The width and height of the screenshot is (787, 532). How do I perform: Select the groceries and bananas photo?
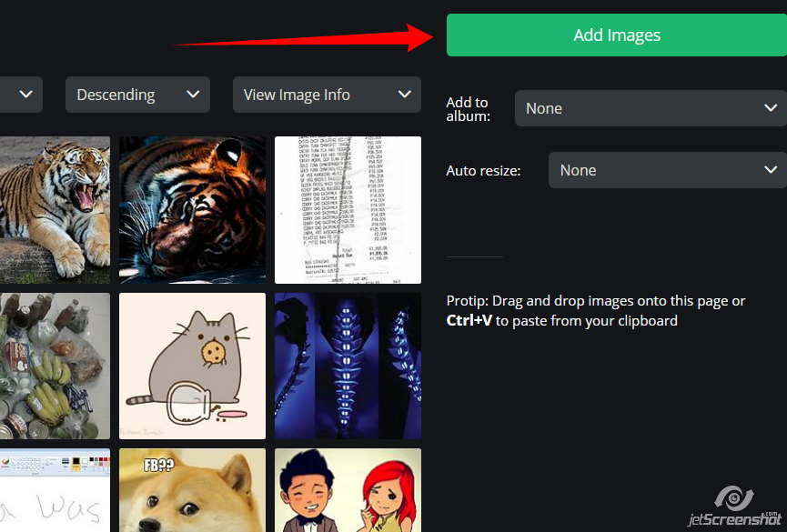coord(55,366)
